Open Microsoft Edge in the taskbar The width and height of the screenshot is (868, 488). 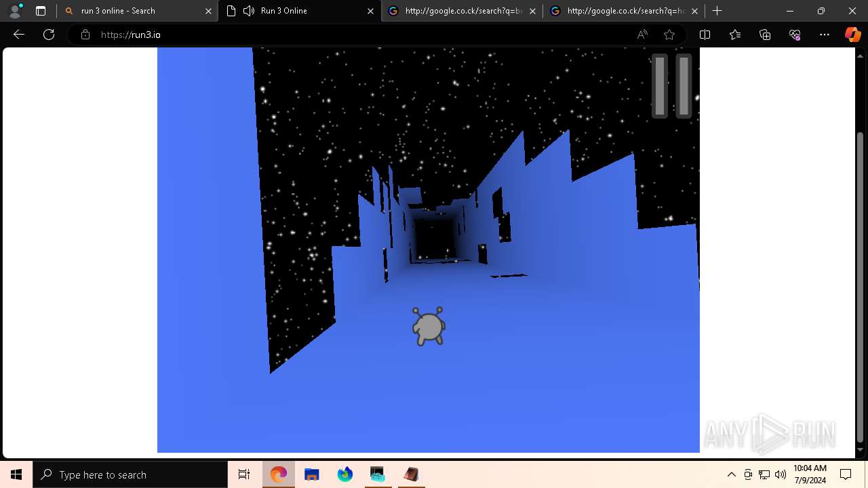(279, 474)
